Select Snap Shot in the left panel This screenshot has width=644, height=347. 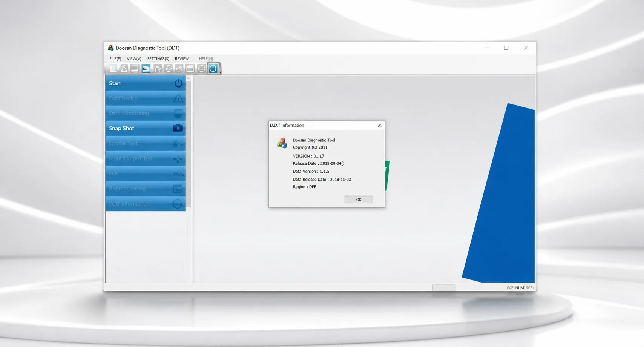(146, 128)
